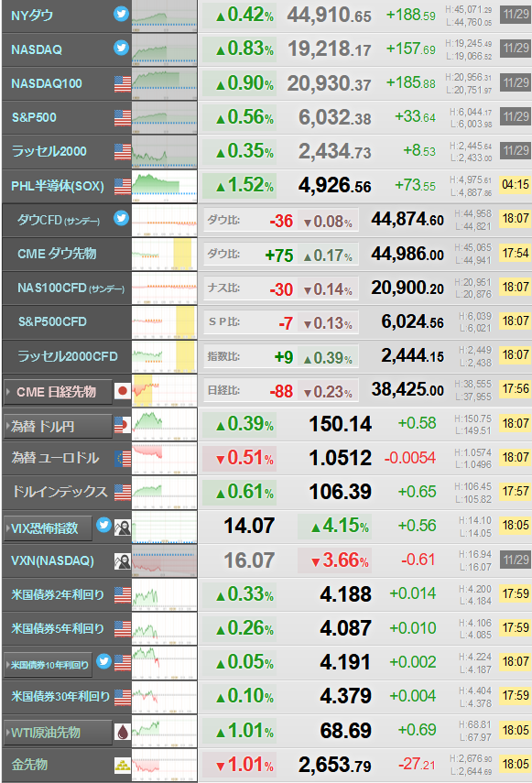This screenshot has width=532, height=783.
Task: Click the oil drop icon beside WTI原油先物
Action: pyautogui.click(x=123, y=732)
